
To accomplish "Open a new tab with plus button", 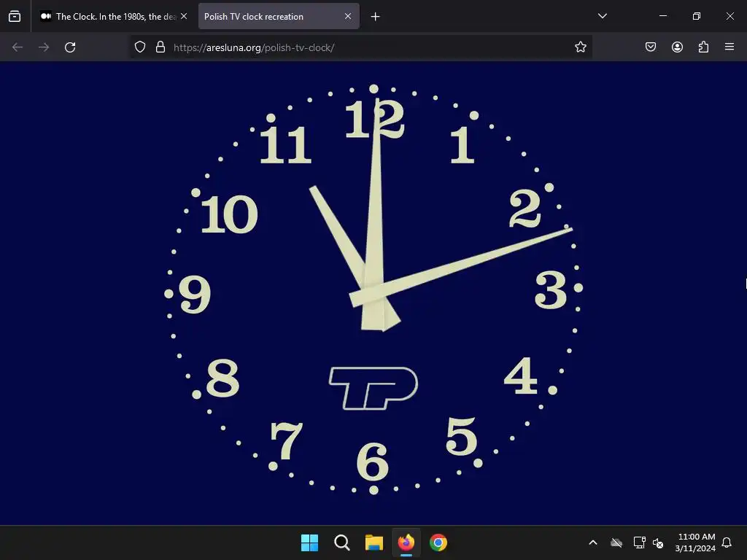I will coord(376,17).
